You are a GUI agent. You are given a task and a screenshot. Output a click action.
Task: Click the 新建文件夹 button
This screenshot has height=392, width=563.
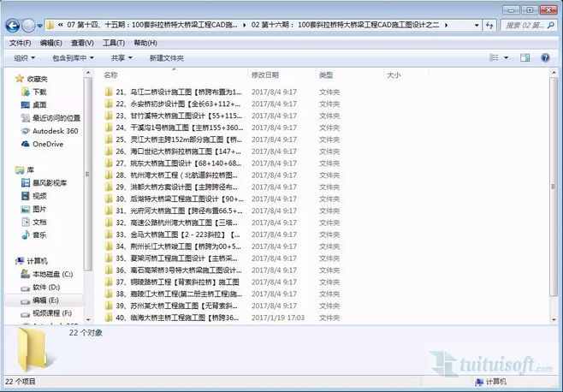pos(167,58)
